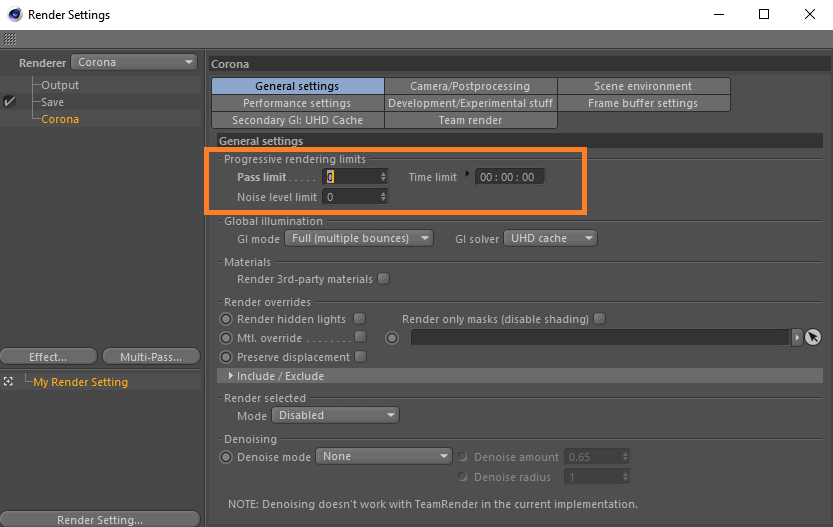
Task: Click the Effect... button
Action: pos(48,357)
